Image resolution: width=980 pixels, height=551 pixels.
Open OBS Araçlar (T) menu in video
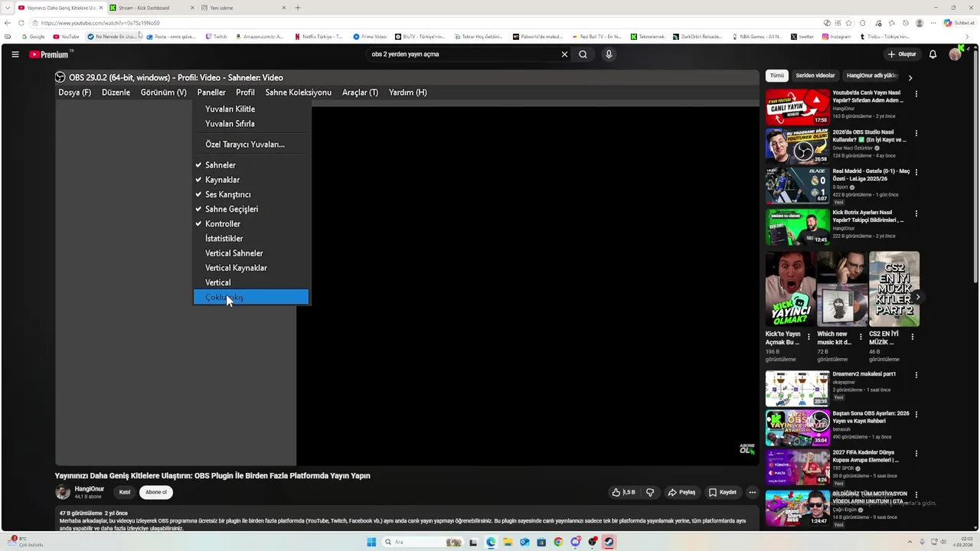[x=360, y=93]
